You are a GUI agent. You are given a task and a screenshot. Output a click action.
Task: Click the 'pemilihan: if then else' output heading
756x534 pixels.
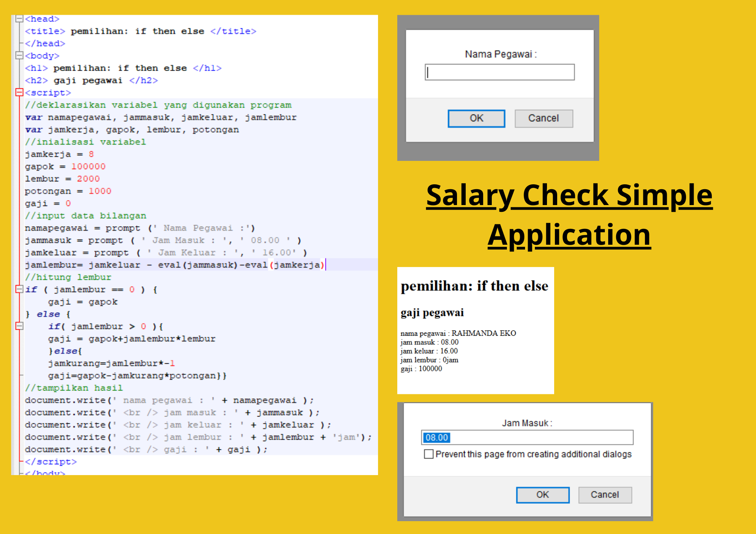pos(474,286)
